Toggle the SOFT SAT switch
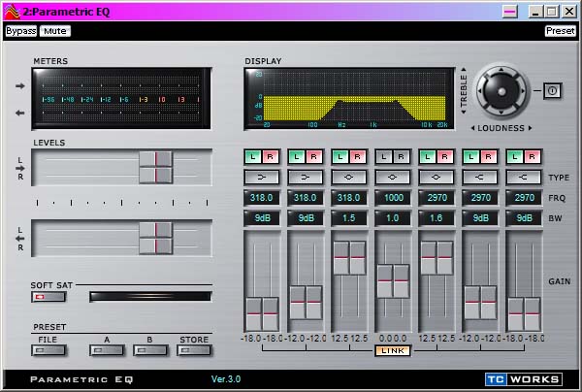The height and width of the screenshot is (392, 582). pyautogui.click(x=48, y=297)
